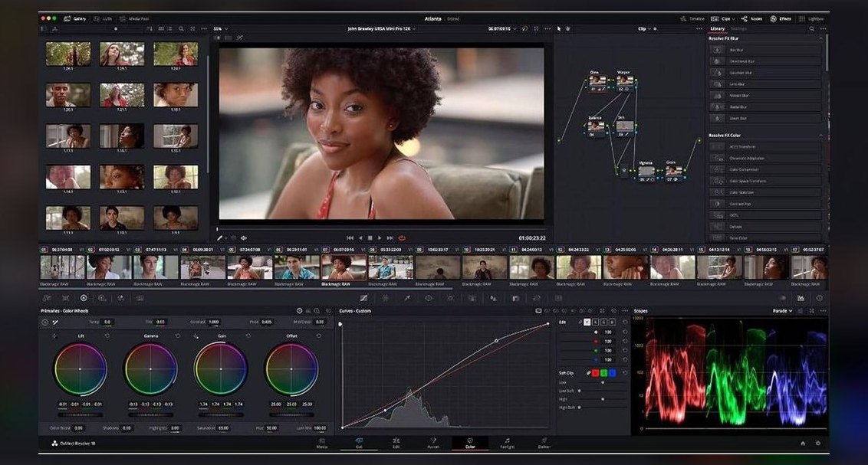Adjust the Lift master wheel slider
Viewport: 868px width, 465px height.
(81, 414)
